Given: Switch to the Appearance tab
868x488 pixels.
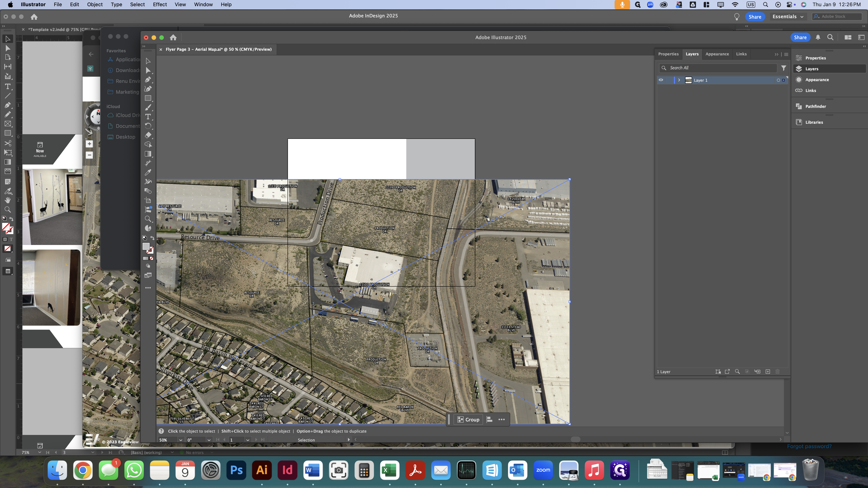Looking at the screenshot, I should point(717,54).
